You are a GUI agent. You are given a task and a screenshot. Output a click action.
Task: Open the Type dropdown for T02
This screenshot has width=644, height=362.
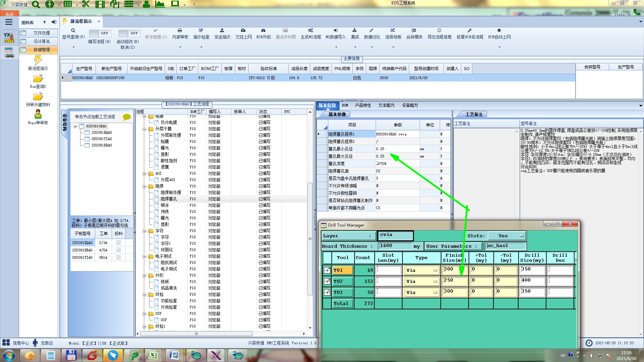tap(422, 282)
